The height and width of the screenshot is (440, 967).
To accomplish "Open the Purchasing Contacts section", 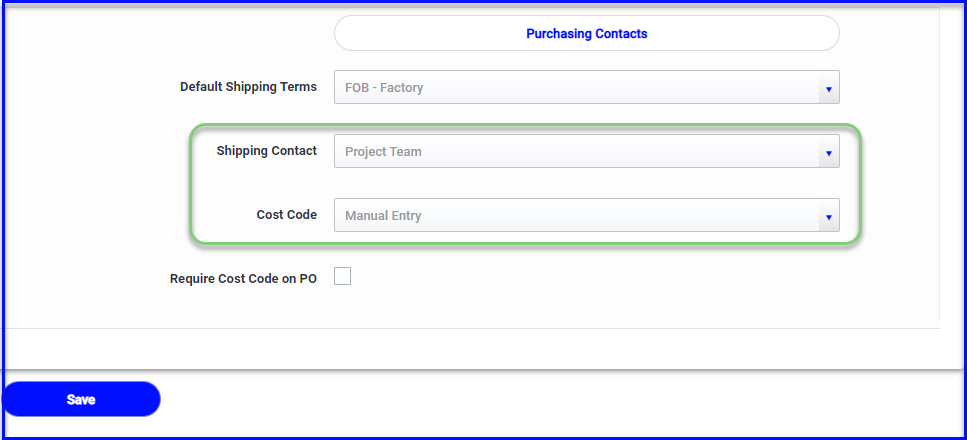I will tap(586, 33).
